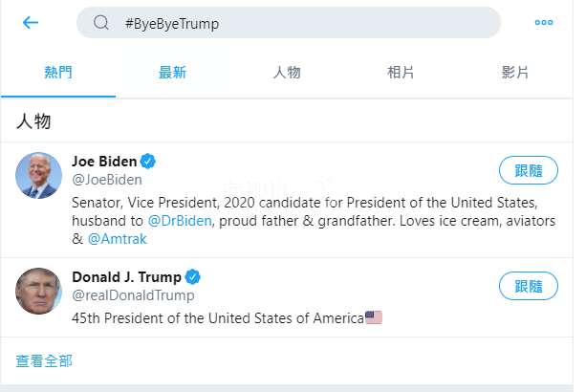Open the 人物 tab
The image size is (586, 392).
(287, 73)
